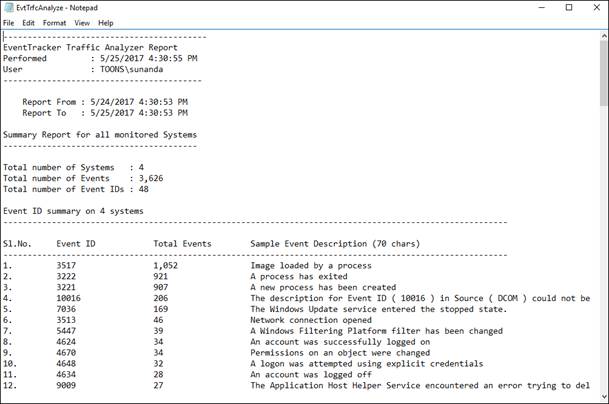Image resolution: width=609 pixels, height=404 pixels.
Task: Click the 'Event ID' column header
Action: [76, 244]
